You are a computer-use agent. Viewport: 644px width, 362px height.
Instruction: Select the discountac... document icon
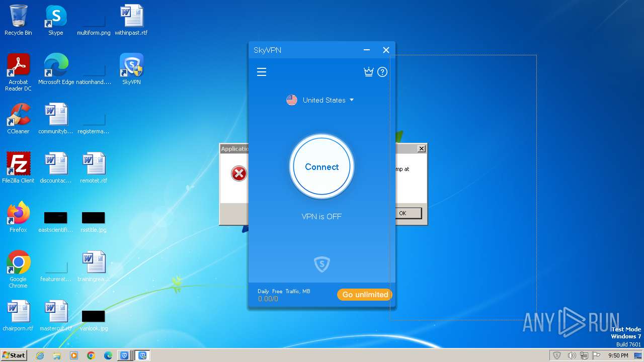coord(56,168)
